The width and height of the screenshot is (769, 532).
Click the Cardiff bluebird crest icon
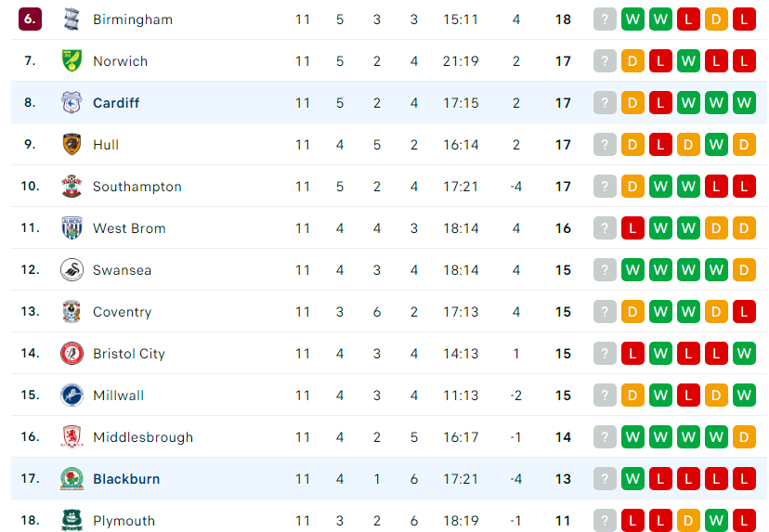(x=72, y=102)
